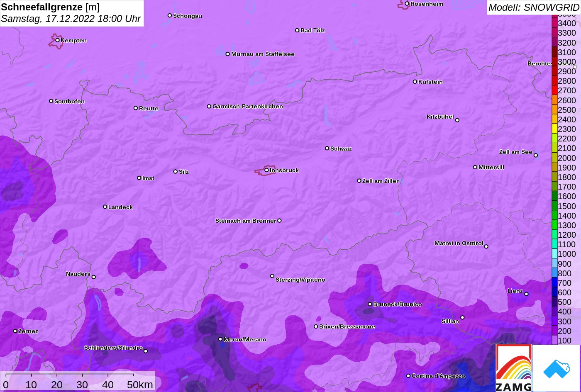The image size is (581, 392).
Task: Click the Nauders marker dot
Action: pyautogui.click(x=93, y=277)
